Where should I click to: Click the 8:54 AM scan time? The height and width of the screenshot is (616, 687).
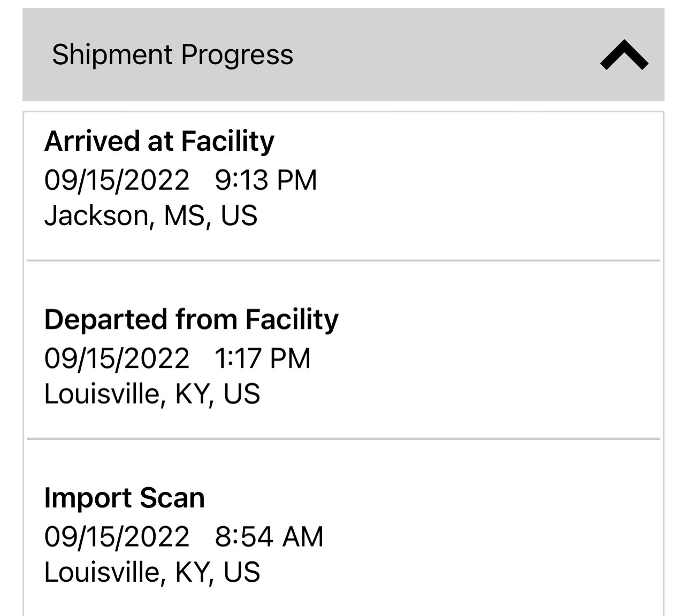pos(269,536)
